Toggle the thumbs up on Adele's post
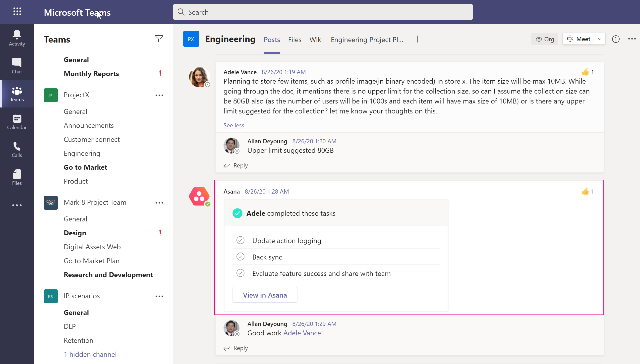This screenshot has height=364, width=640. (x=585, y=72)
